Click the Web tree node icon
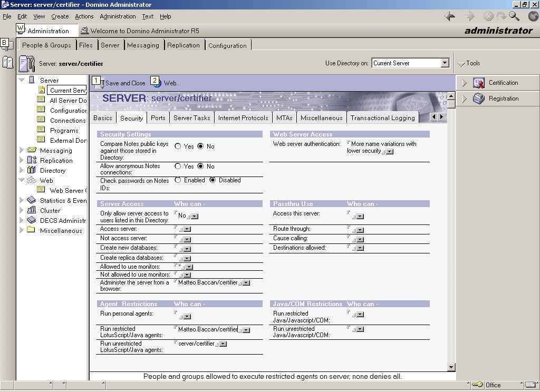The width and height of the screenshot is (540, 392). click(x=32, y=180)
